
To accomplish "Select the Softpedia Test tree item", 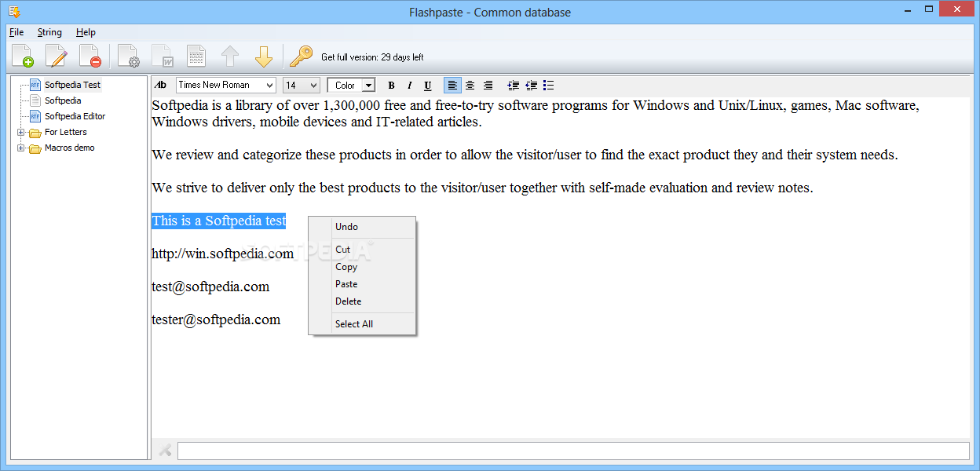I will click(72, 85).
